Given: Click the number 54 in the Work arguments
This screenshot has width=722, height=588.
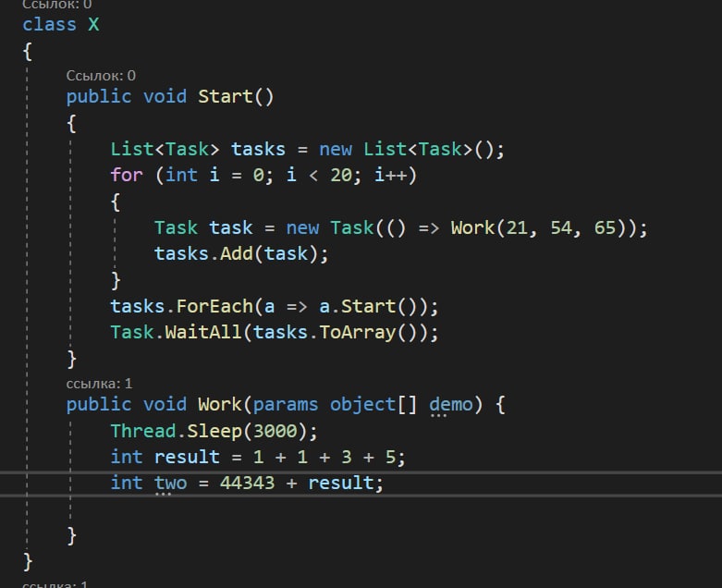Looking at the screenshot, I should [561, 227].
